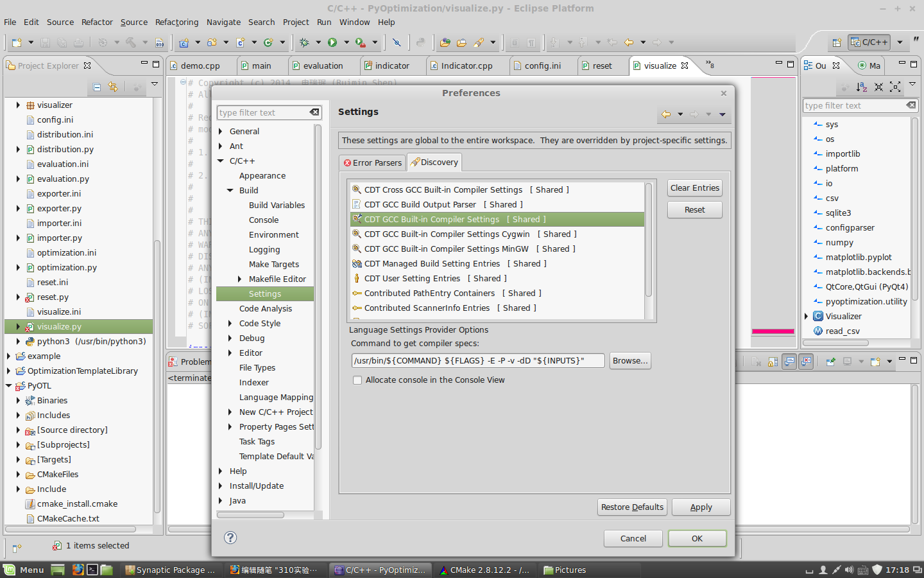Clear the Outline filter text icon
This screenshot has height=578, width=924.
point(911,105)
